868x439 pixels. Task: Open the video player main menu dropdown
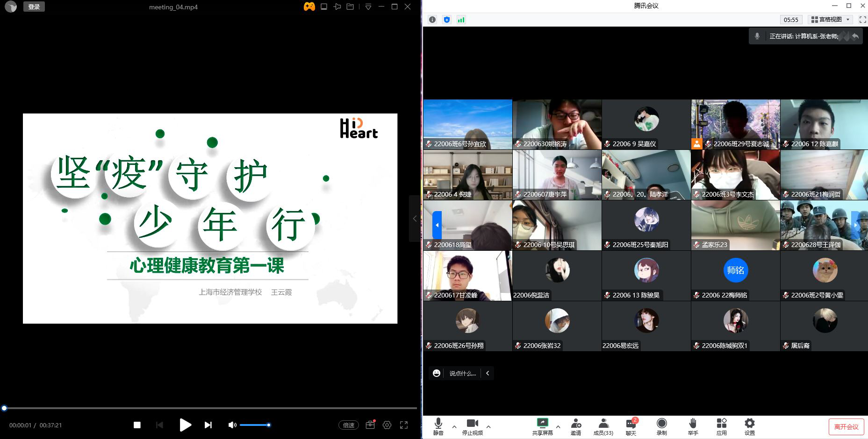click(x=368, y=7)
